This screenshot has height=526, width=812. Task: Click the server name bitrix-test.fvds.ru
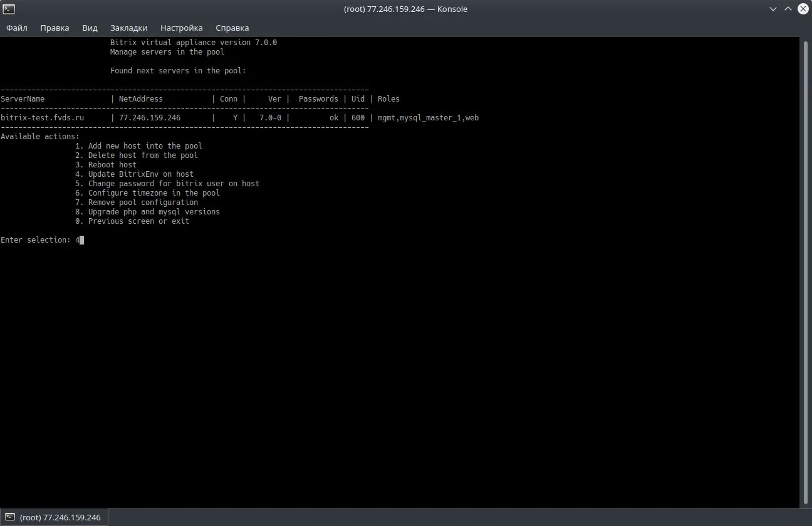43,117
